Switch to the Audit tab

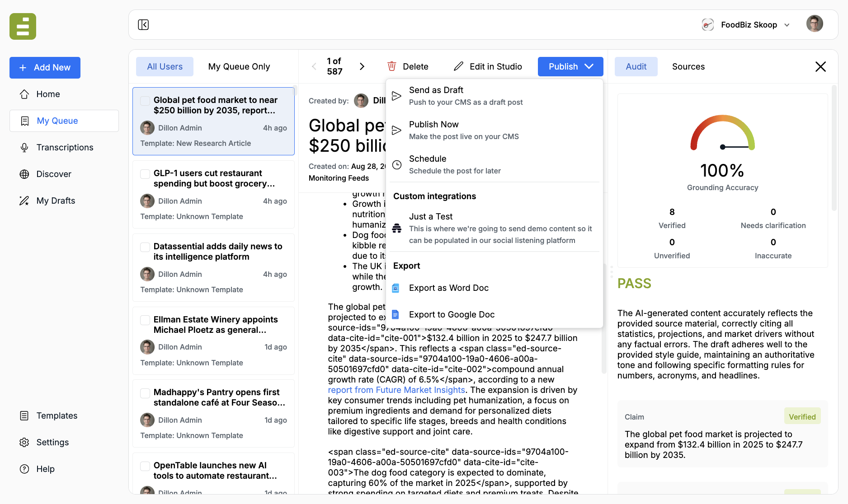pos(636,66)
